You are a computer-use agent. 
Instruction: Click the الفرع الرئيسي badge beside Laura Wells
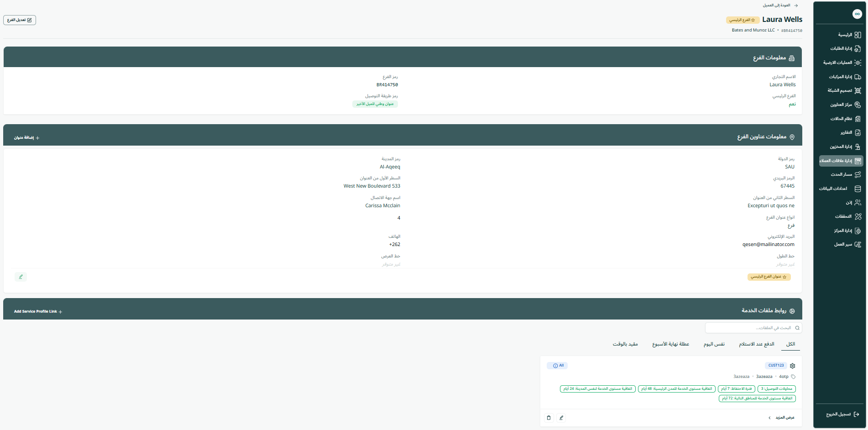click(x=743, y=20)
